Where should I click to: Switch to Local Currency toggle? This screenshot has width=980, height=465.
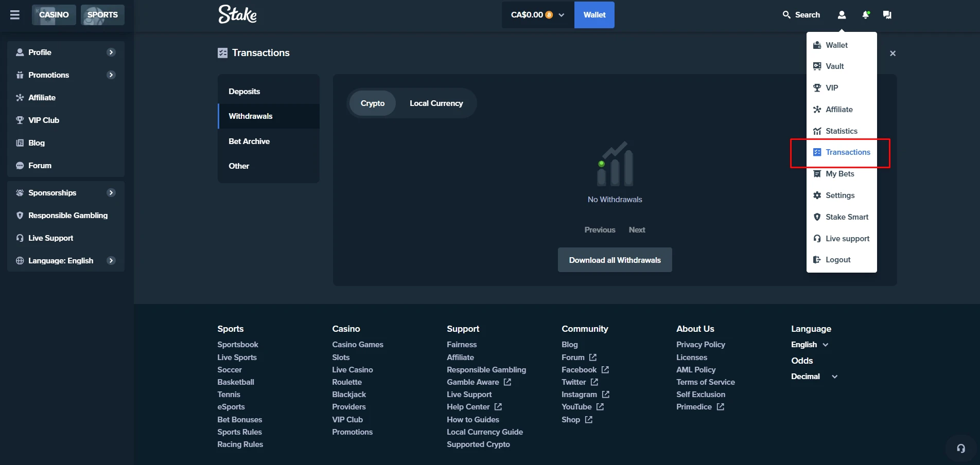pyautogui.click(x=436, y=103)
